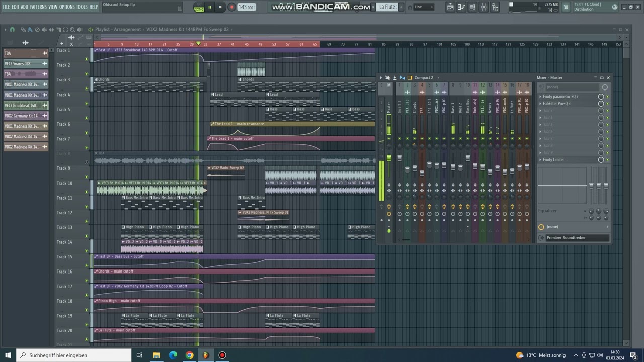Screen dimensions: 644x362
Task: Mute the La Flute mixer track
Action: tap(512, 138)
